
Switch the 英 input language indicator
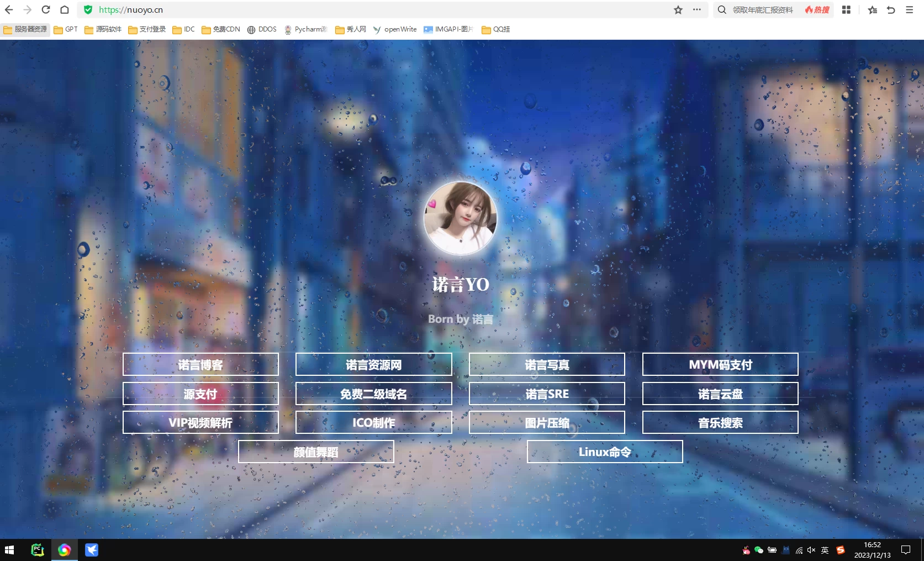point(825,549)
